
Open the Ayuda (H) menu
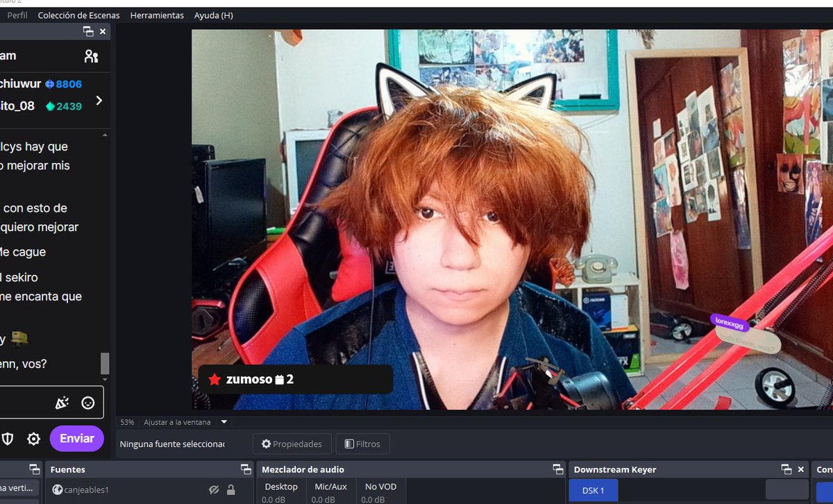(x=214, y=15)
